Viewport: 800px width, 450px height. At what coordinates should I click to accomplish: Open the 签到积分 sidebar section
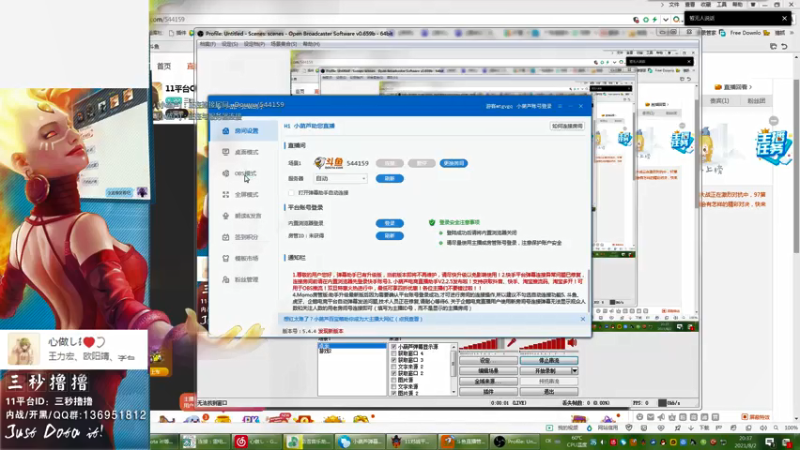pyautogui.click(x=243, y=237)
